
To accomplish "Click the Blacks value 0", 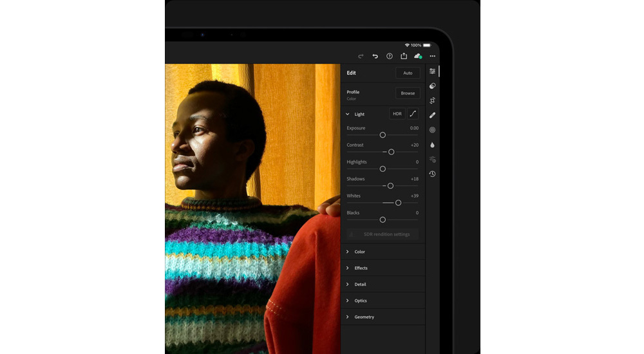I will point(417,213).
